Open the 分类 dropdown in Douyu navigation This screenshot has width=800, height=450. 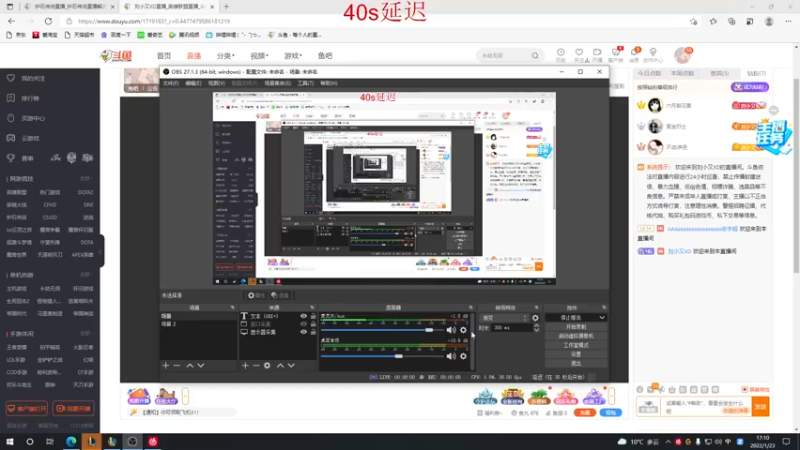click(x=226, y=56)
